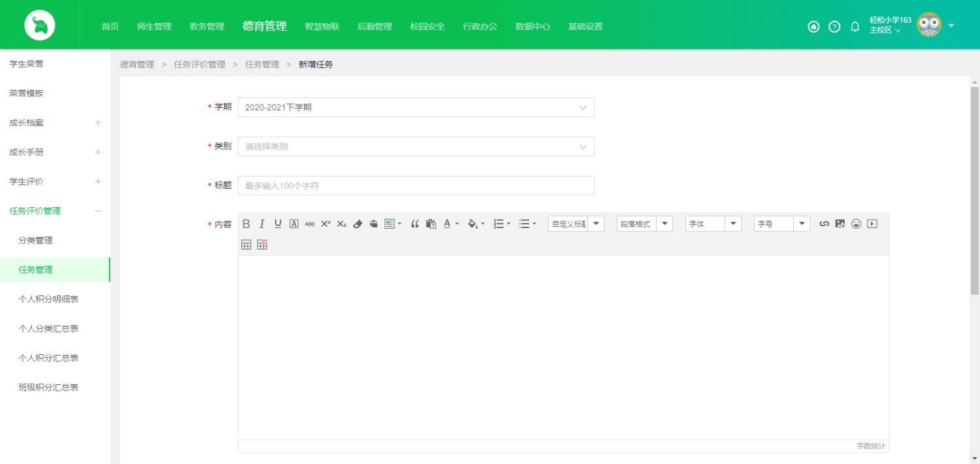Image resolution: width=980 pixels, height=464 pixels.
Task: Focus the 标题 title input field
Action: pos(416,186)
